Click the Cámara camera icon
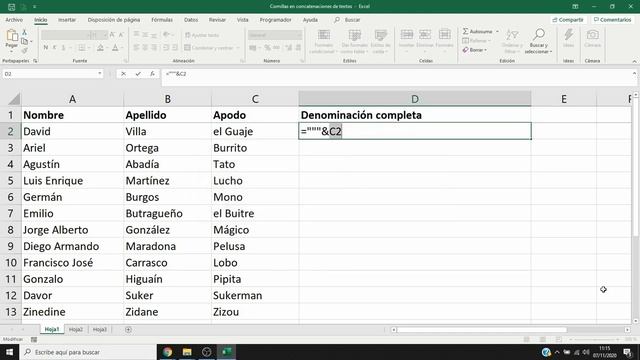The width and height of the screenshot is (640, 360). coord(592,35)
